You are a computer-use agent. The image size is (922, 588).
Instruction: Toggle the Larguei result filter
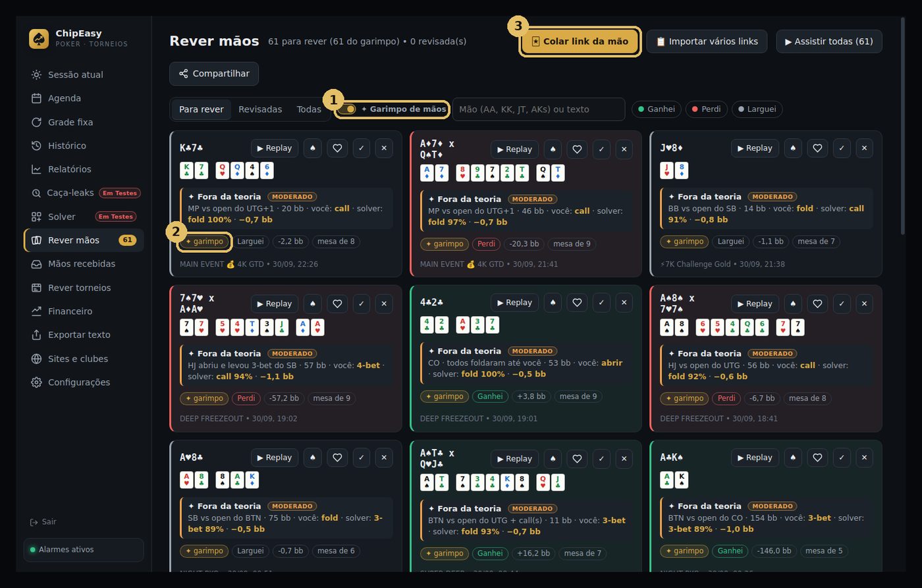click(x=757, y=109)
